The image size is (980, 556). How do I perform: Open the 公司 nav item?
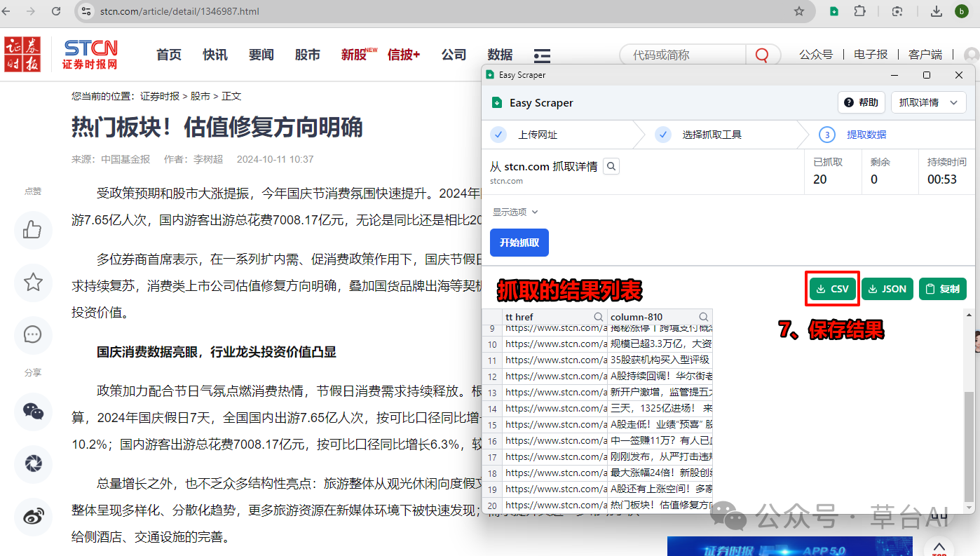pyautogui.click(x=454, y=55)
